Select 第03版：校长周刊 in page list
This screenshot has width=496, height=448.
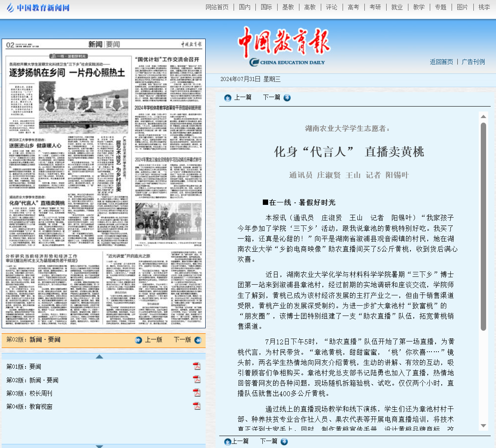coord(30,393)
